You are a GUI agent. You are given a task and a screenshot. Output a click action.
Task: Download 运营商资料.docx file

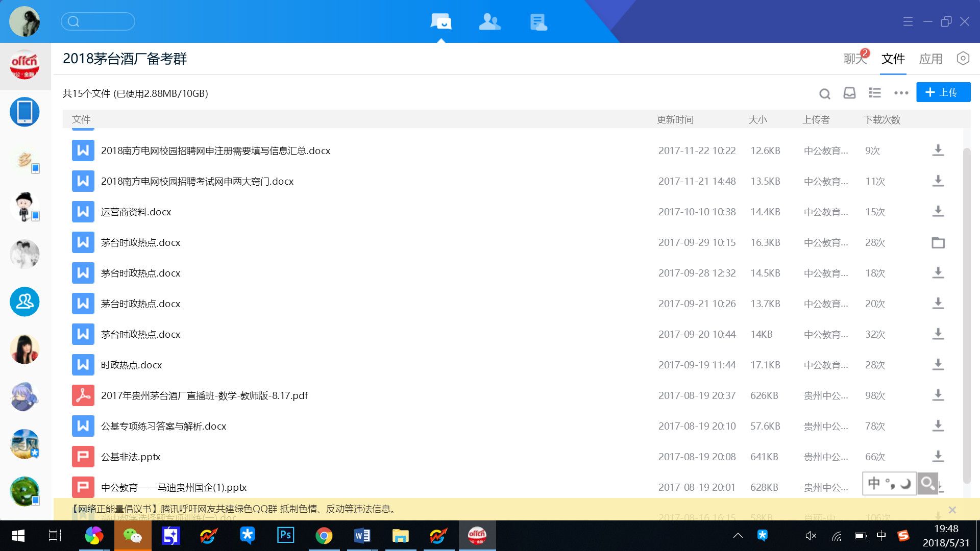click(938, 212)
